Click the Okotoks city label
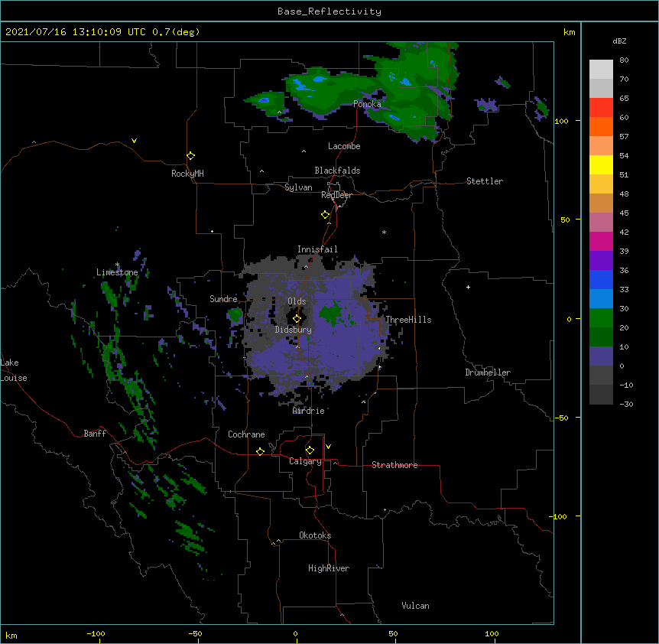659x644 pixels. [315, 535]
